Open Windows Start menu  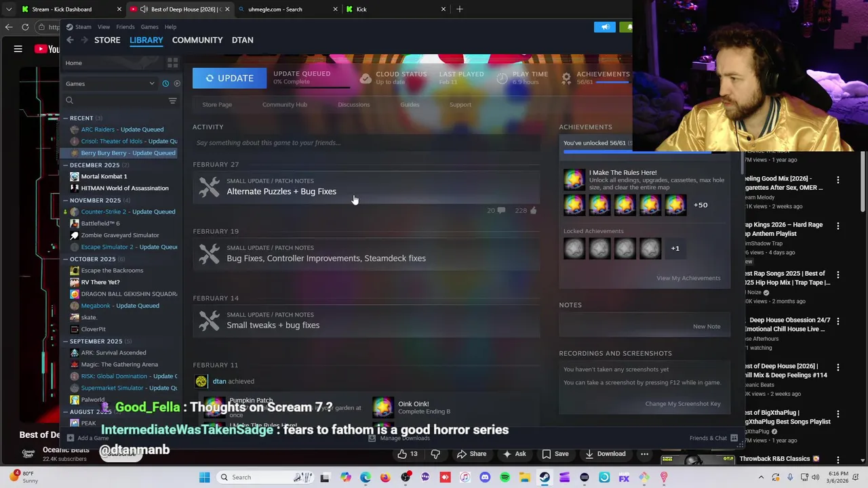pos(204,477)
